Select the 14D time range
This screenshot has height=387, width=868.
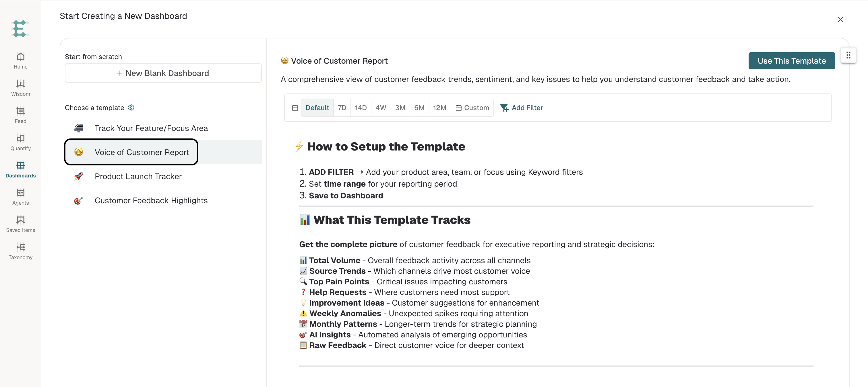coord(361,108)
